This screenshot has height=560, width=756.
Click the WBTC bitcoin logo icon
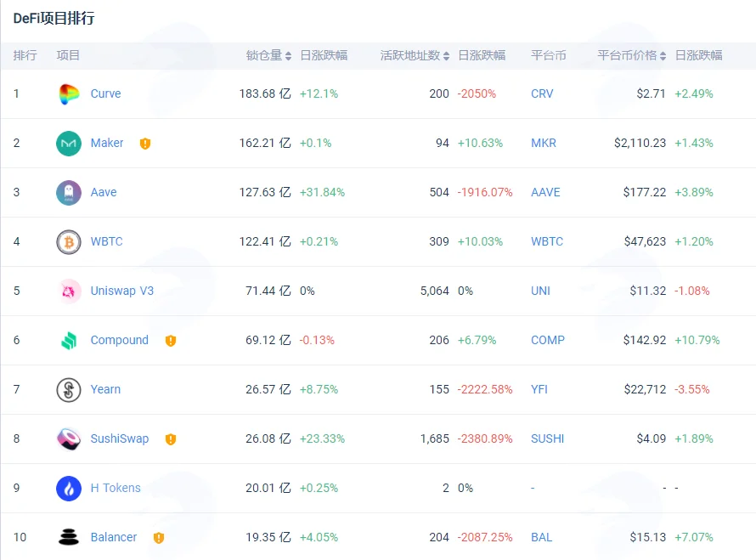[x=69, y=241]
